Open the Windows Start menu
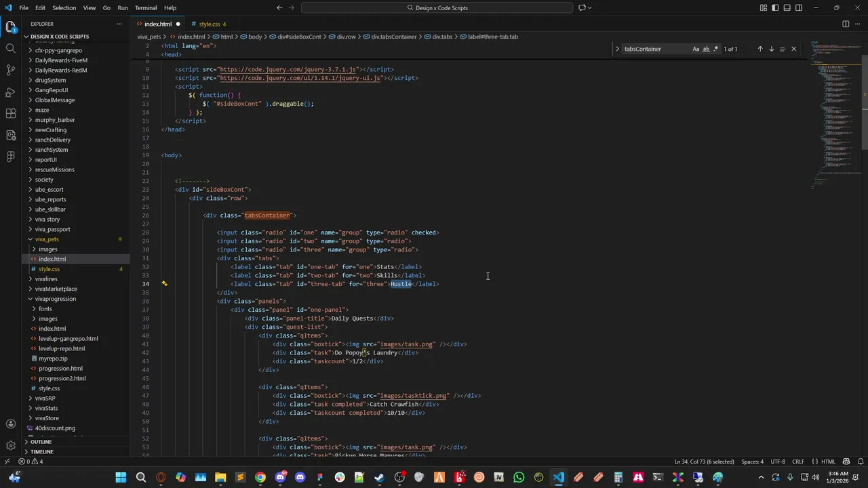The width and height of the screenshot is (868, 488). tap(121, 477)
